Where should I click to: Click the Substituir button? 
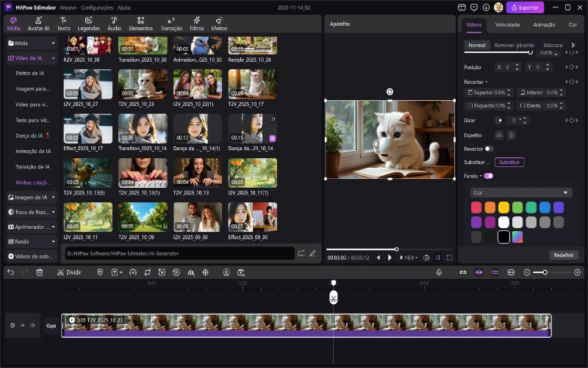click(x=509, y=162)
